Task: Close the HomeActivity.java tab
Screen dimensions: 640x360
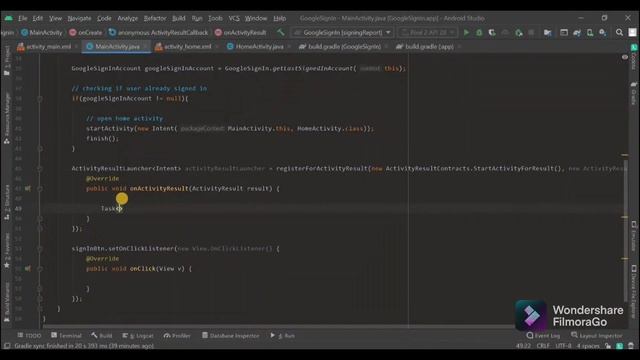Action: point(289,47)
